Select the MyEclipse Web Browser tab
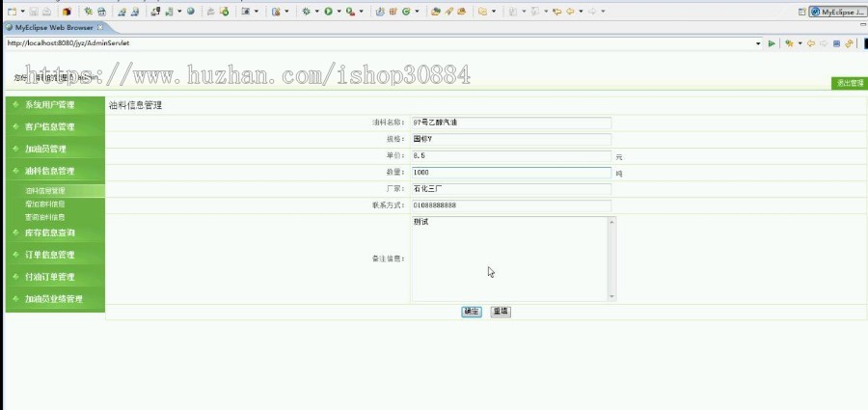Screen dimensions: 868x410 (54, 27)
